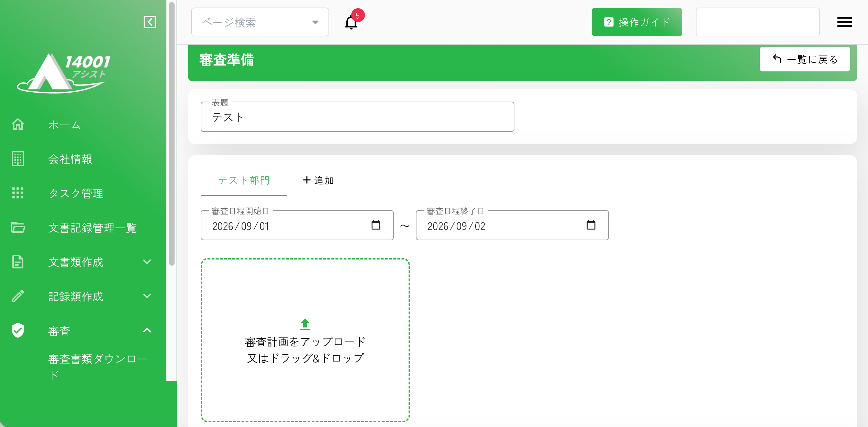Click the 14001 アシスト logo

(x=64, y=73)
